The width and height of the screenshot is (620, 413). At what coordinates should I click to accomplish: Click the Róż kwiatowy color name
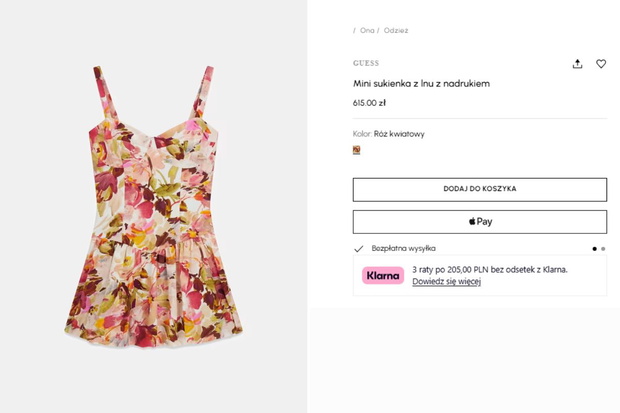(x=399, y=134)
